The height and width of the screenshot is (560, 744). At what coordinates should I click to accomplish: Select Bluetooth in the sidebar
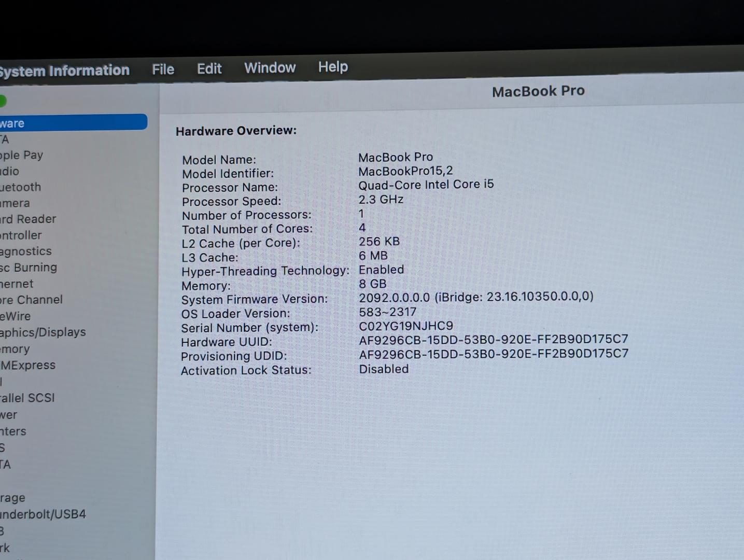(x=20, y=187)
